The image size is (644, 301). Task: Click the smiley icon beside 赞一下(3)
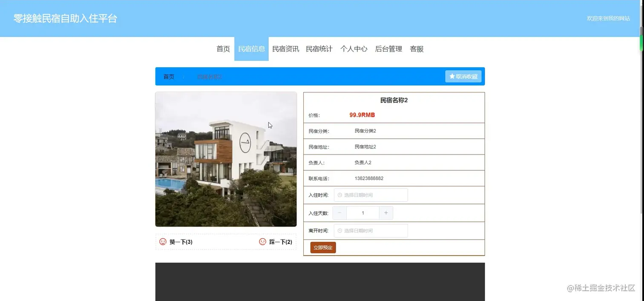pos(162,241)
